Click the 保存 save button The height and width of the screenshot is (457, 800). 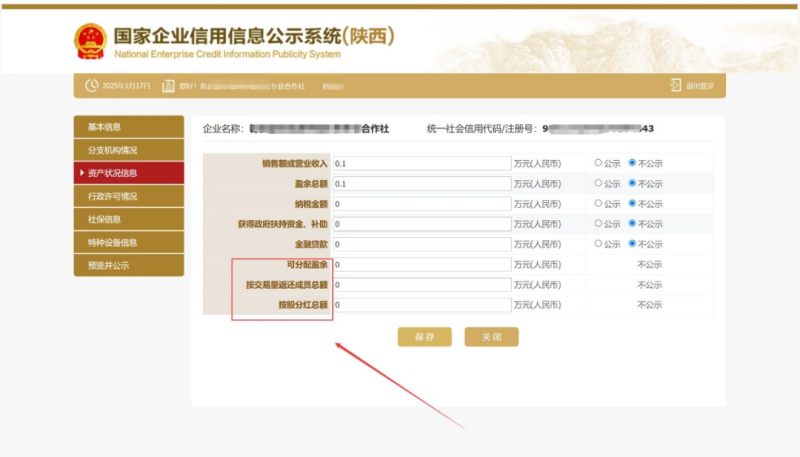424,337
